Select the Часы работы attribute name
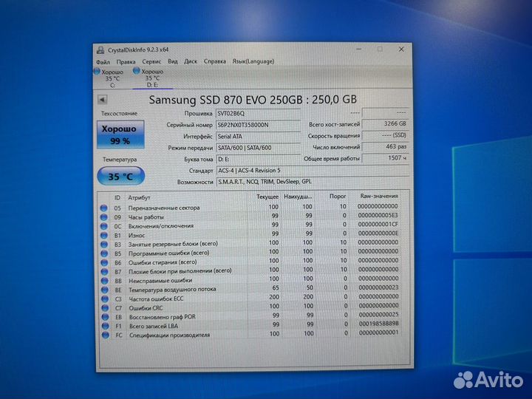The image size is (532, 399). 146,217
